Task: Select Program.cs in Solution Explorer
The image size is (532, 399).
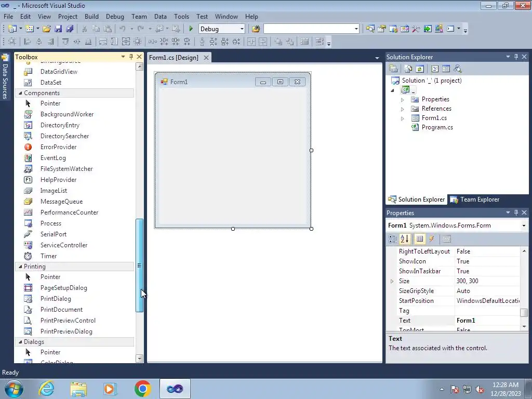Action: (437, 128)
